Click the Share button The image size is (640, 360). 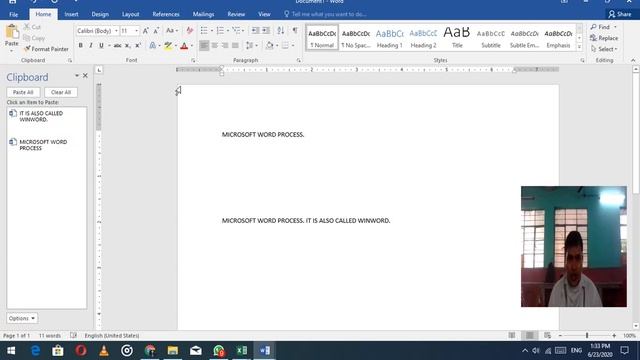pos(620,14)
